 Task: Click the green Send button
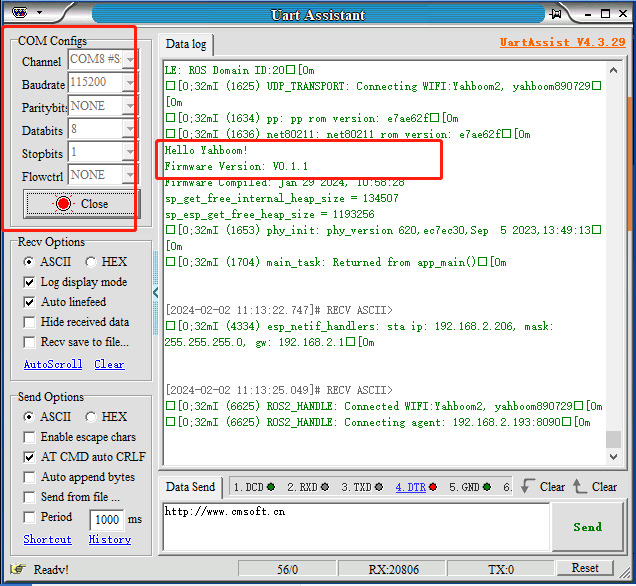pyautogui.click(x=587, y=527)
